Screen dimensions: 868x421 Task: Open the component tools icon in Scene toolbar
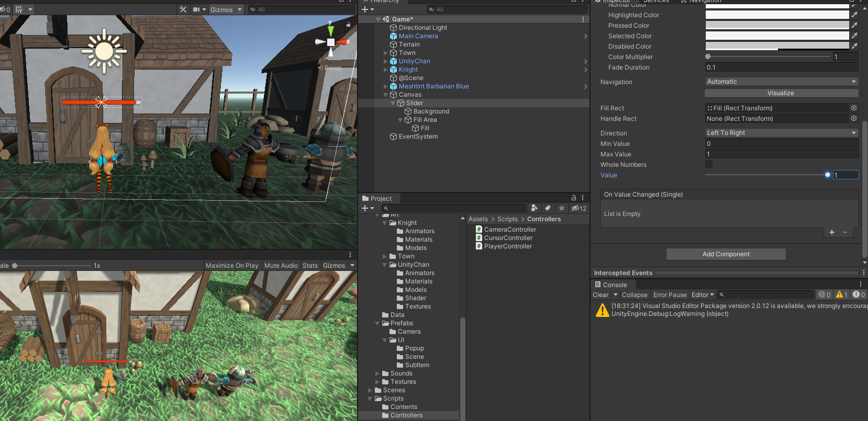[183, 9]
